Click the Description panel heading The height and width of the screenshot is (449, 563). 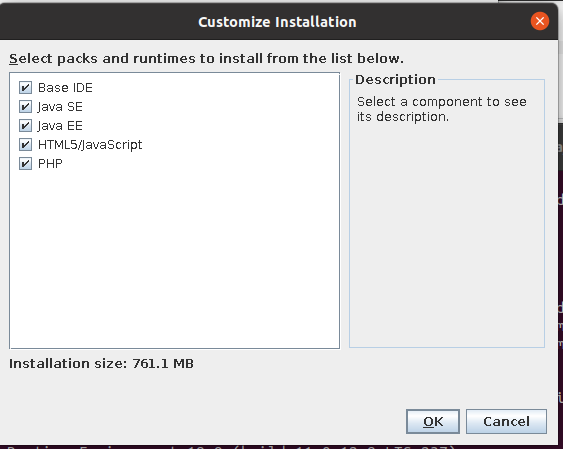(x=395, y=80)
